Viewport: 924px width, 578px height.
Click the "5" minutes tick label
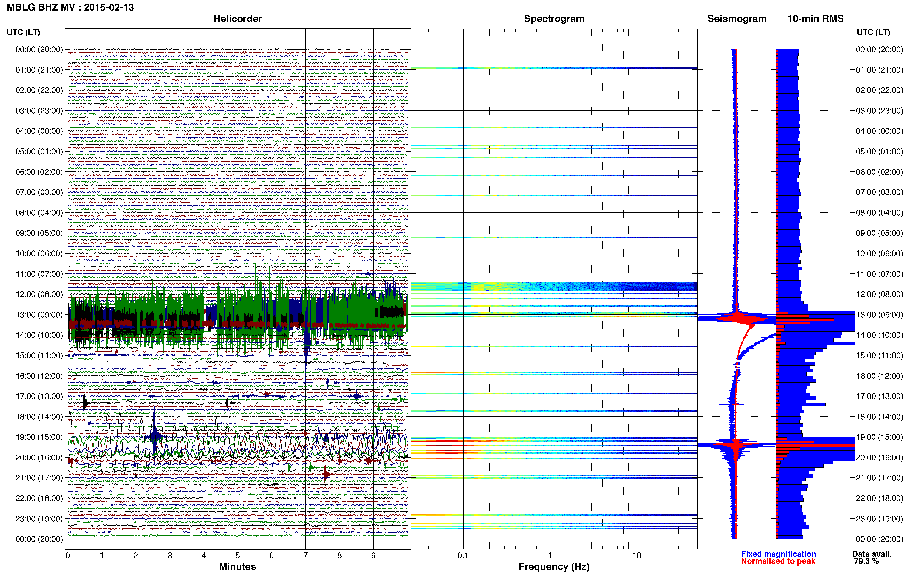pyautogui.click(x=238, y=555)
